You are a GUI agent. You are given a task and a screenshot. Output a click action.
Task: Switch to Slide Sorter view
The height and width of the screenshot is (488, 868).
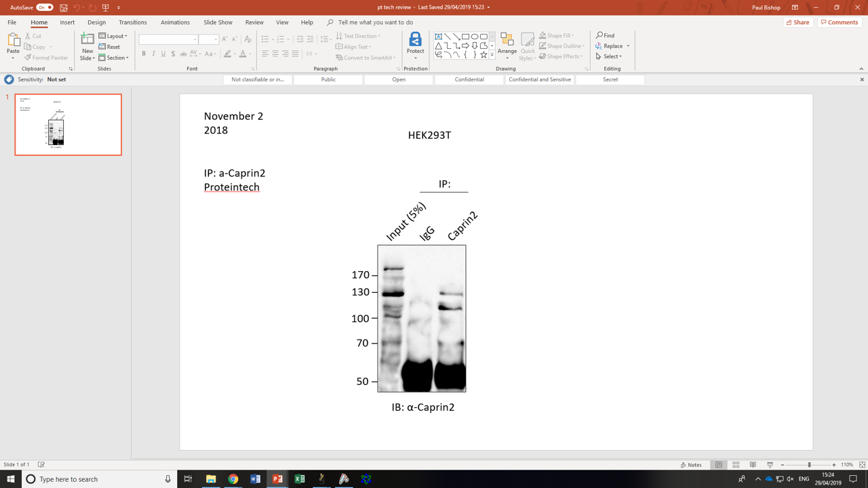[736, 465]
